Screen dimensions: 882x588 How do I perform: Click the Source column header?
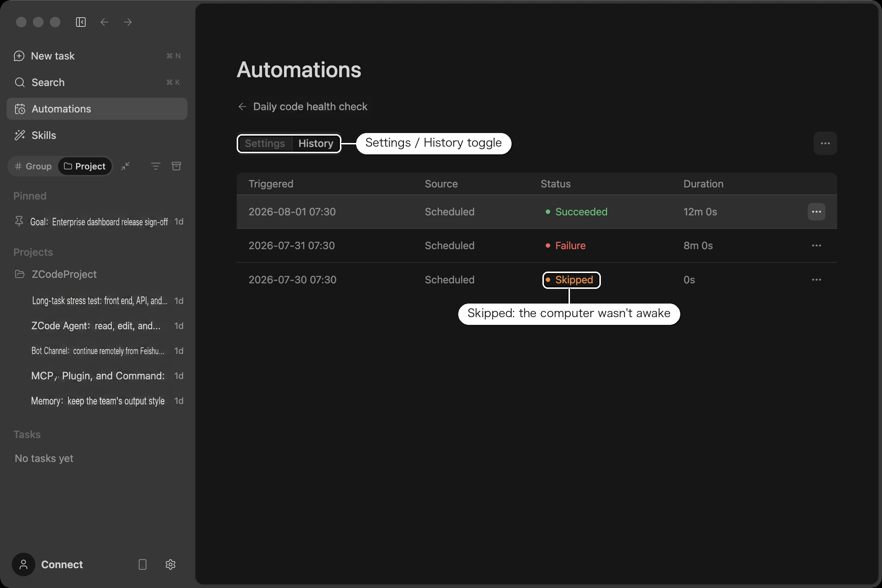tap(441, 184)
